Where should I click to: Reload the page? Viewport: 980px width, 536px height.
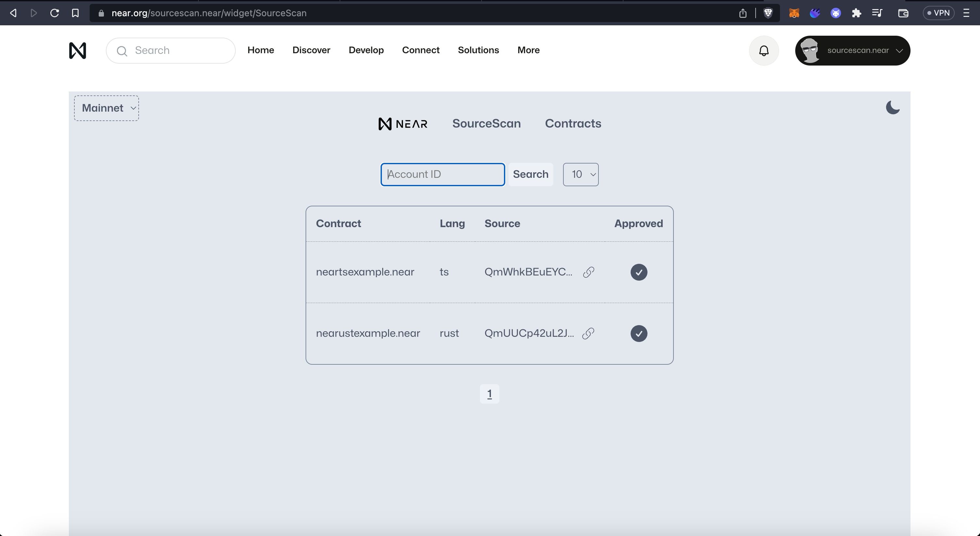[x=55, y=13]
